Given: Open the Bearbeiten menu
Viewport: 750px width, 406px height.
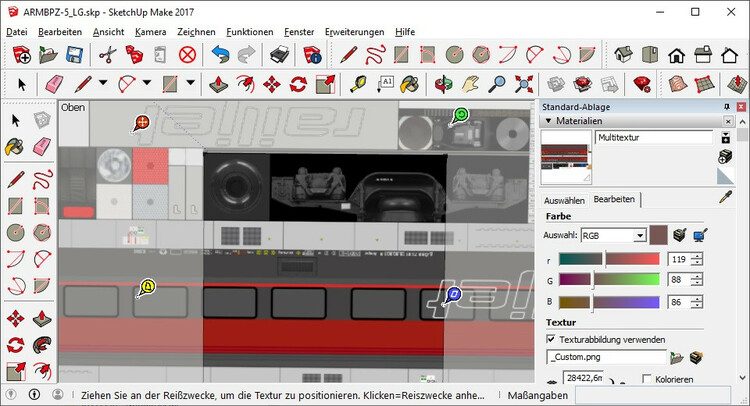Looking at the screenshot, I should (60, 32).
